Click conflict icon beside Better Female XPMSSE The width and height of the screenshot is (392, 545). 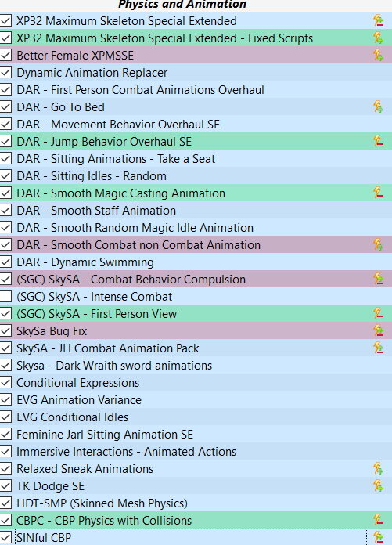tap(379, 55)
